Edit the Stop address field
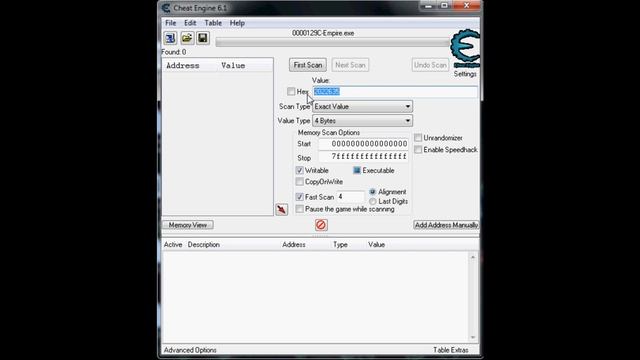Viewport: 640px width, 360px height. click(363, 157)
